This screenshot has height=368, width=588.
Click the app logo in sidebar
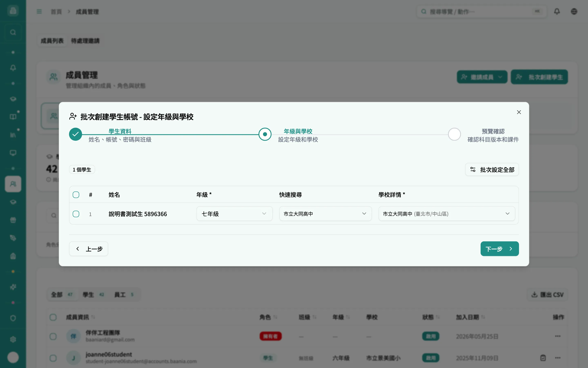[13, 11]
